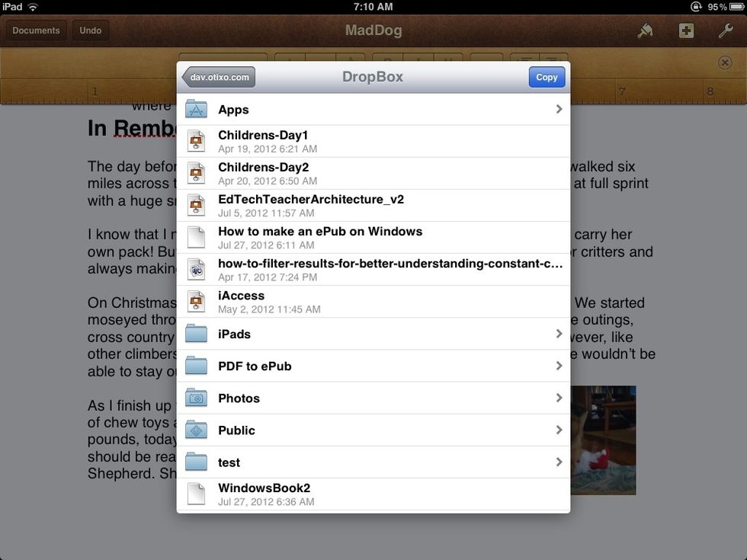Expand the Public folder chevron

click(x=559, y=430)
